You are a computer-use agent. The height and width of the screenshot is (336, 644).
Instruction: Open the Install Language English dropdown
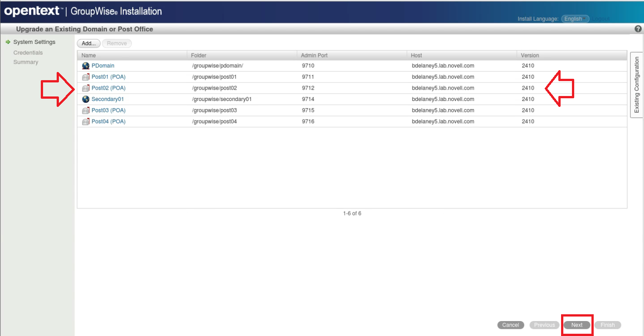coord(575,19)
